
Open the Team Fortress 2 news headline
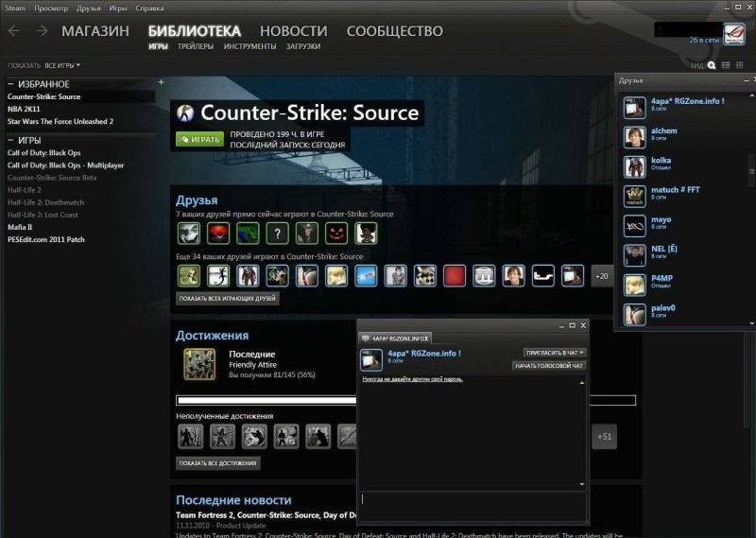266,515
